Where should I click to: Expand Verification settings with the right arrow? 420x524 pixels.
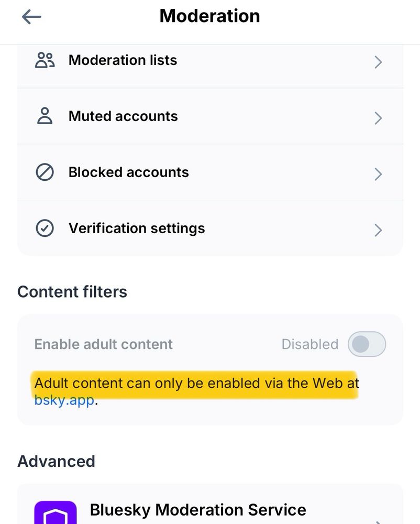pos(378,230)
